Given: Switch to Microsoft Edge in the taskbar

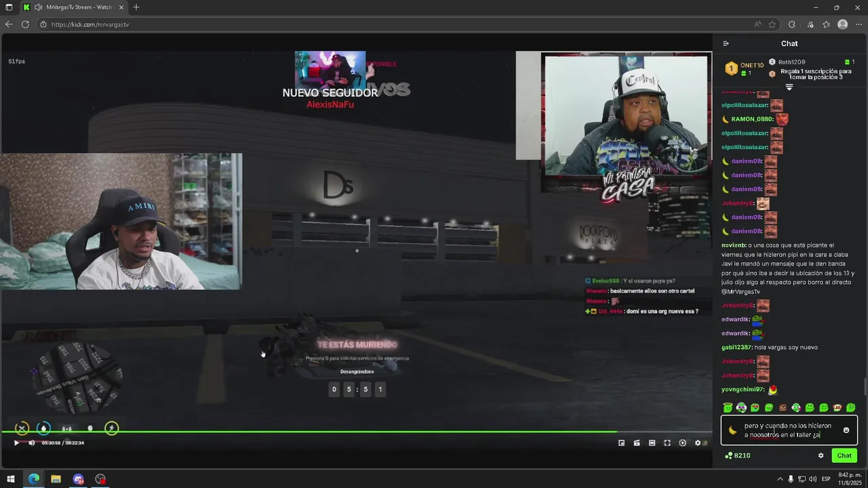Looking at the screenshot, I should pyautogui.click(x=33, y=479).
